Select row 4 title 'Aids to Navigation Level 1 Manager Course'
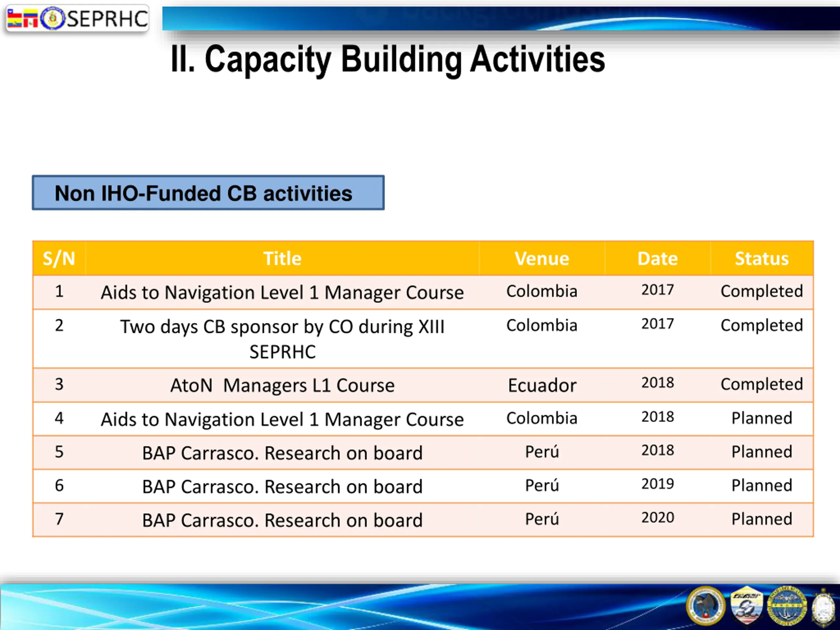Screen dimensions: 840x630 (283, 419)
